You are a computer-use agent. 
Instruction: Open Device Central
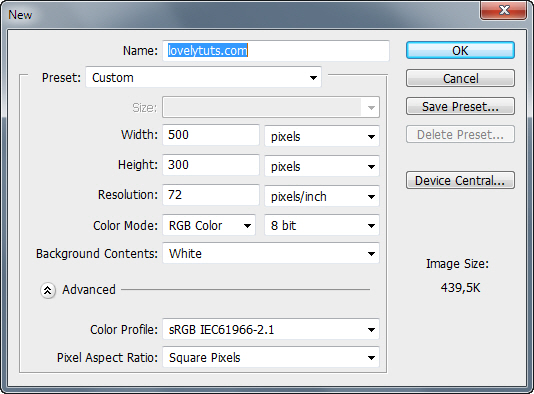coord(460,180)
